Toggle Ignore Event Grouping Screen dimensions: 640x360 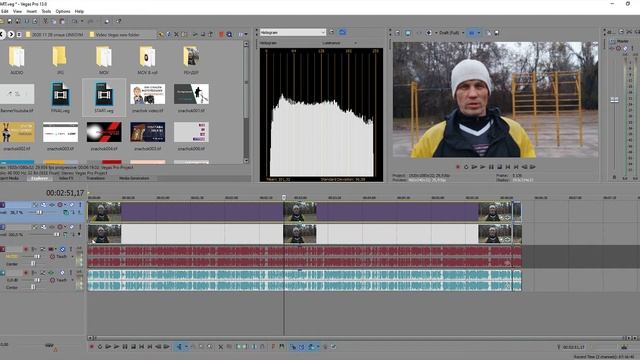[333, 347]
